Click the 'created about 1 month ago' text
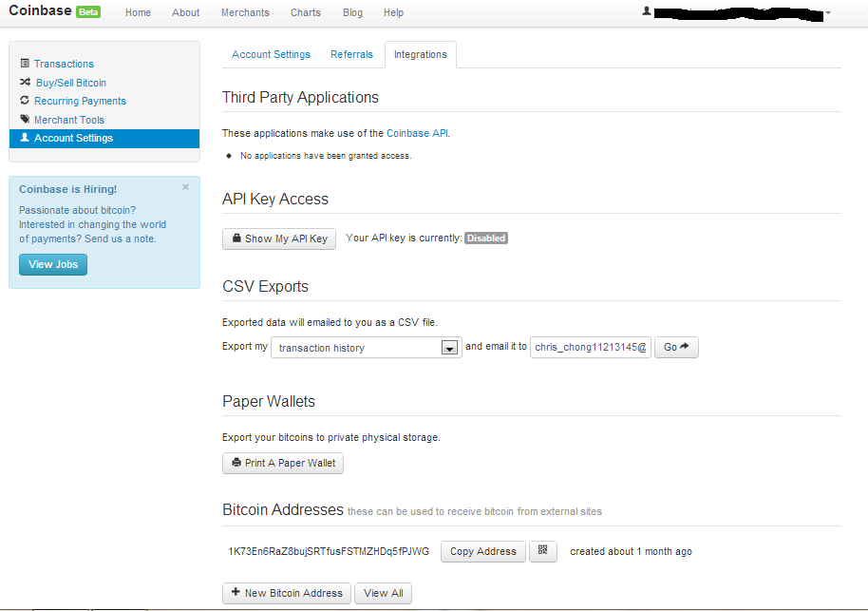Image resolution: width=868 pixels, height=611 pixels. click(632, 551)
